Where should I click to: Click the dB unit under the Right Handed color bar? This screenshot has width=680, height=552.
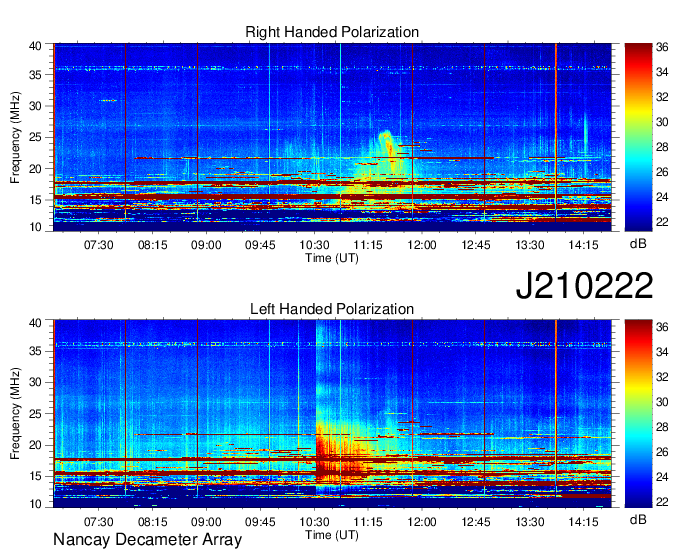click(x=638, y=243)
